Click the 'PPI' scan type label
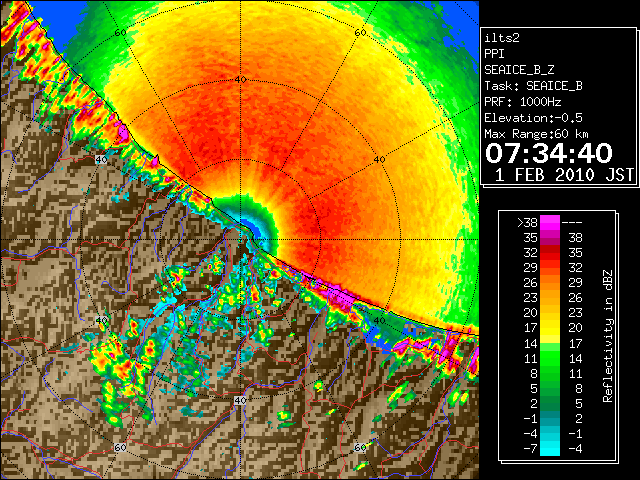 point(494,54)
